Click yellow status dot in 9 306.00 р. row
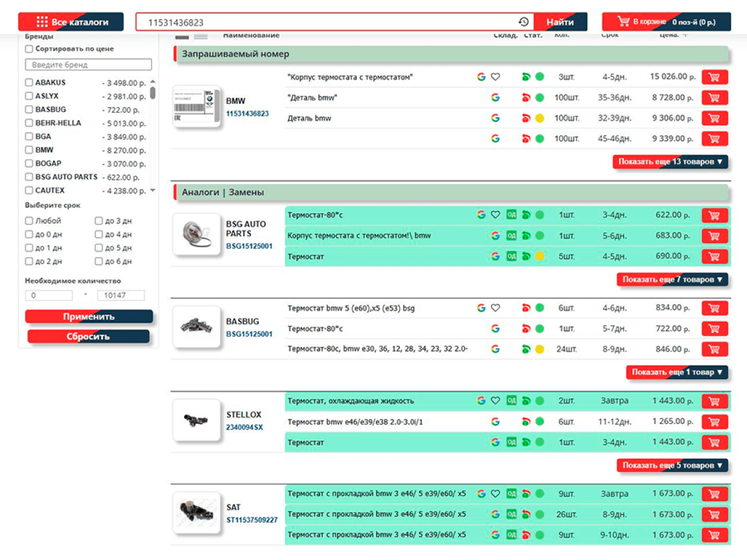 coord(540,118)
